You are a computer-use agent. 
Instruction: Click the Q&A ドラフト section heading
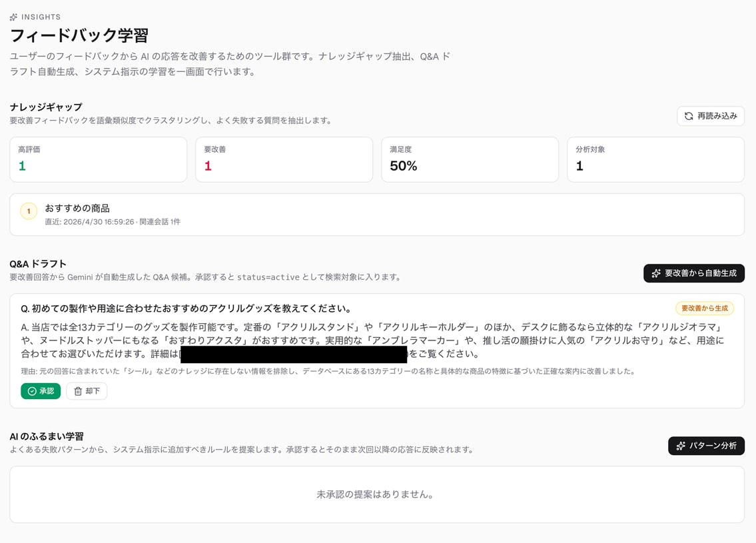pyautogui.click(x=38, y=264)
